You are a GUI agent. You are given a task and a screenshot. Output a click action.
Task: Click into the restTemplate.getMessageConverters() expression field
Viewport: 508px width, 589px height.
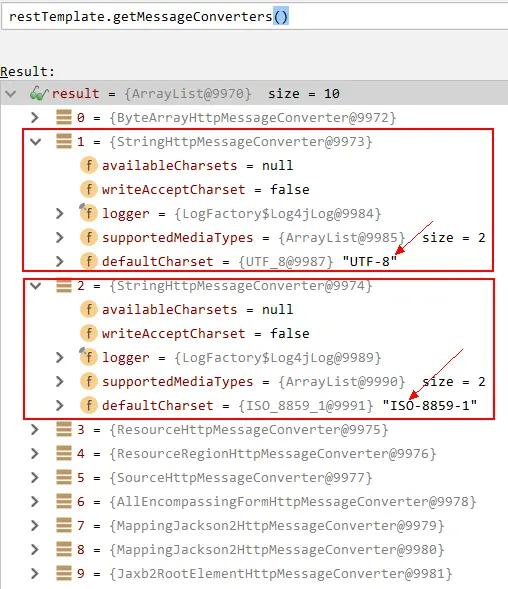pyautogui.click(x=255, y=17)
